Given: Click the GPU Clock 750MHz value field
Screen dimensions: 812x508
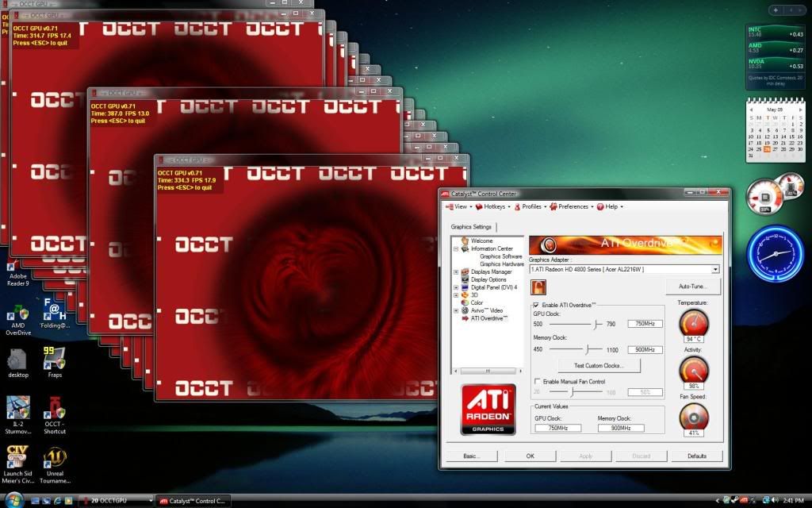Looking at the screenshot, I should click(645, 324).
